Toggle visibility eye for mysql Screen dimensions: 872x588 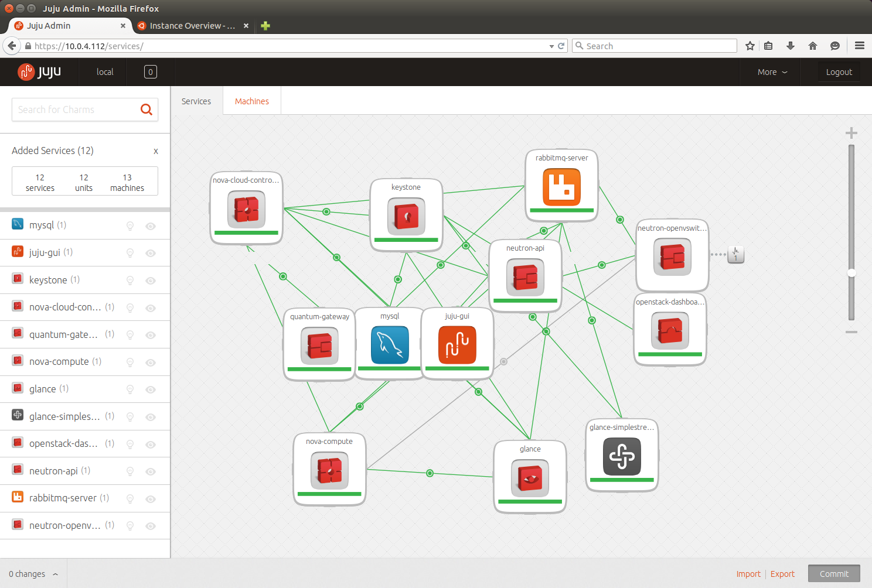pos(151,226)
